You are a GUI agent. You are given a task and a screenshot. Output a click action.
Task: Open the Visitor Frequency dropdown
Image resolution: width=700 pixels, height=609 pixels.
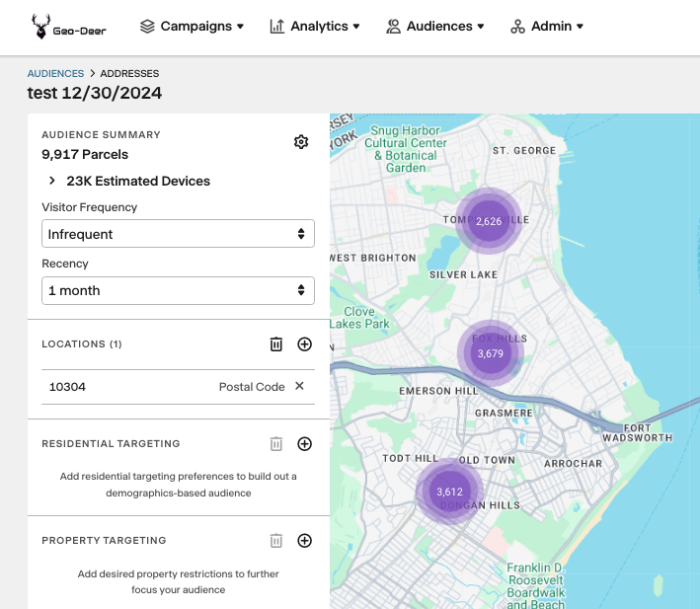[178, 234]
